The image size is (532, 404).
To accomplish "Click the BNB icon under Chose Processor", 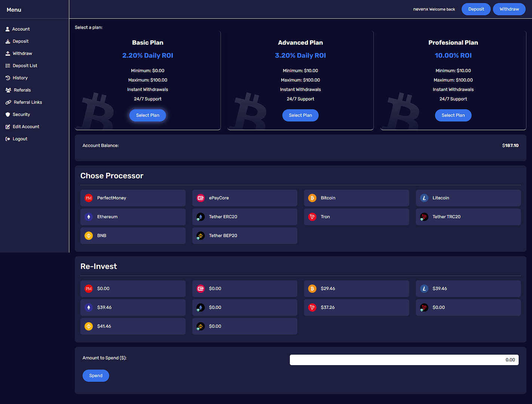I will point(89,236).
